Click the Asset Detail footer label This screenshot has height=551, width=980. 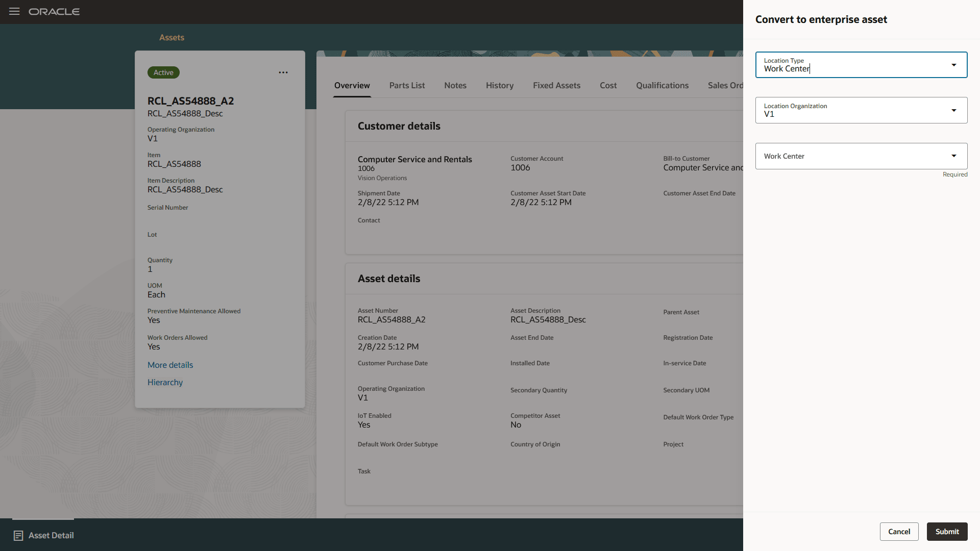tap(51, 535)
